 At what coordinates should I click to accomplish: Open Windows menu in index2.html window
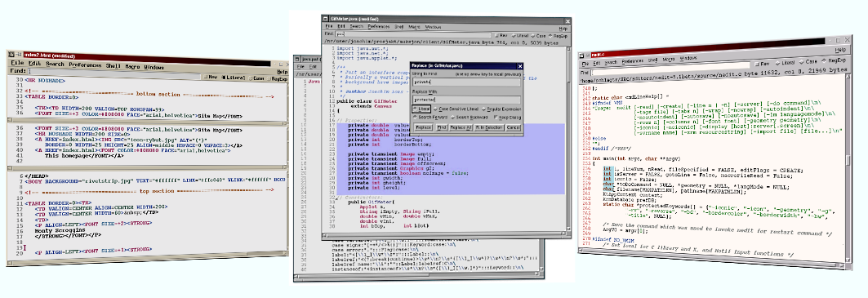154,67
